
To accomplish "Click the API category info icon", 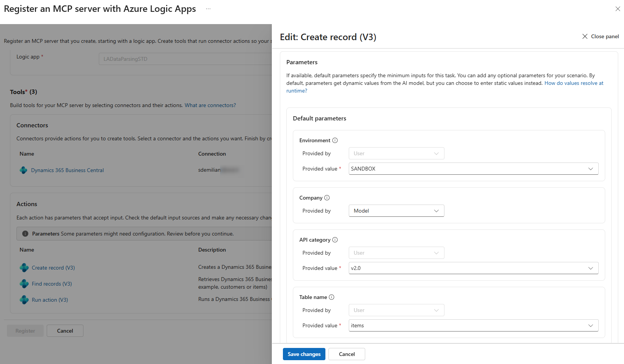I will point(335,240).
